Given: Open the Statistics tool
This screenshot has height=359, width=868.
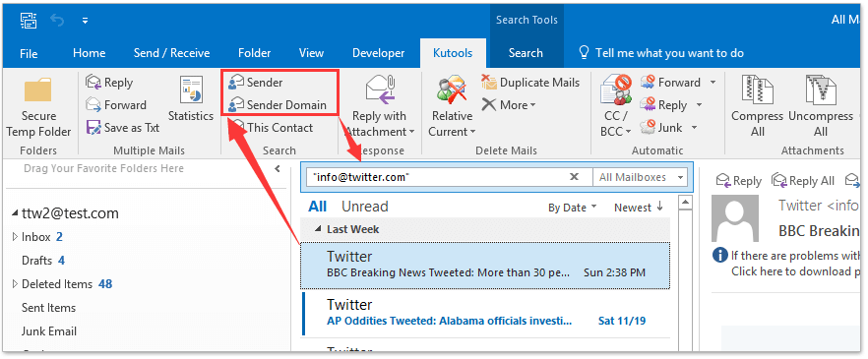Looking at the screenshot, I should pos(191,99).
